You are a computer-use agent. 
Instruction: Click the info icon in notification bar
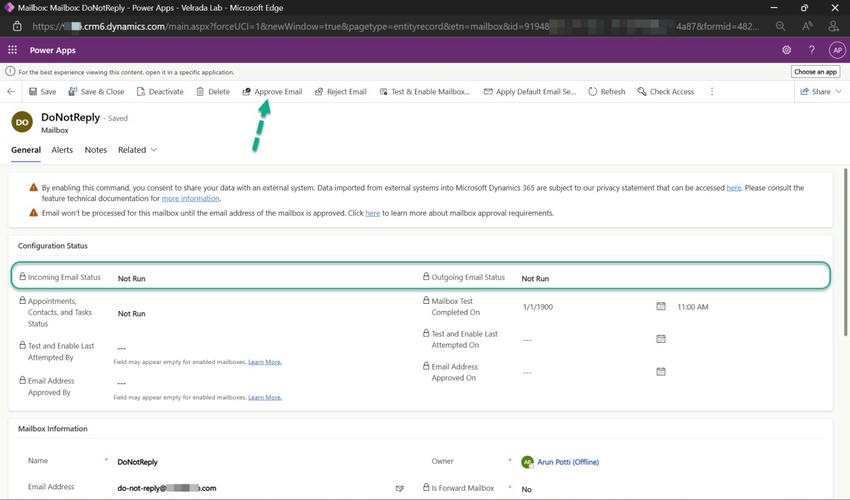pos(10,72)
